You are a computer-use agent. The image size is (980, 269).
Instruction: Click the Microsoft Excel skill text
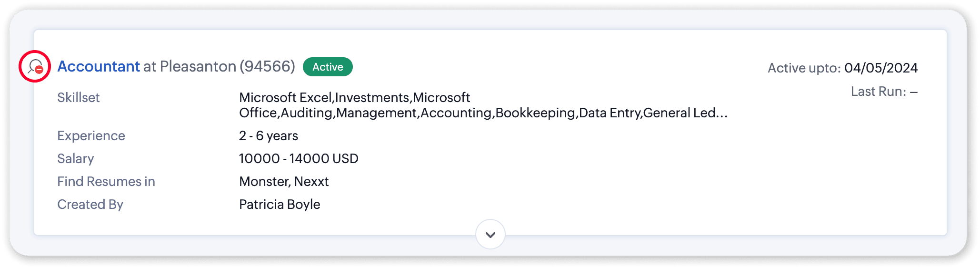pos(285,98)
